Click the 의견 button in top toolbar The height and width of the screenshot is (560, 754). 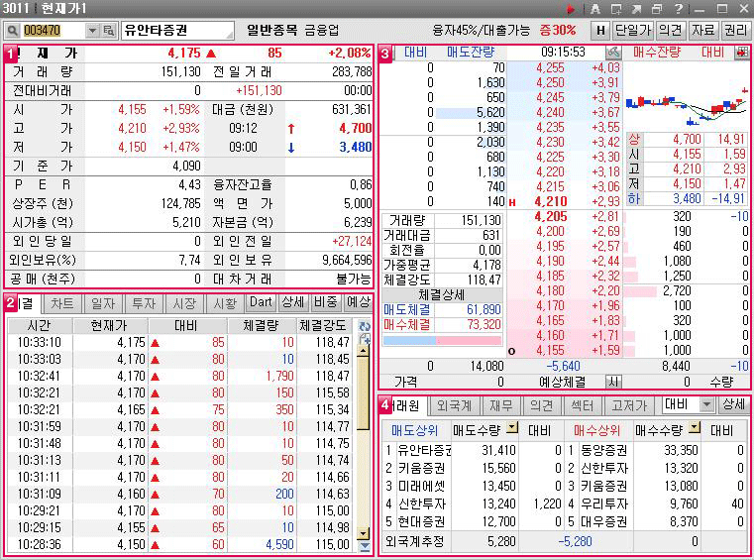[x=671, y=31]
